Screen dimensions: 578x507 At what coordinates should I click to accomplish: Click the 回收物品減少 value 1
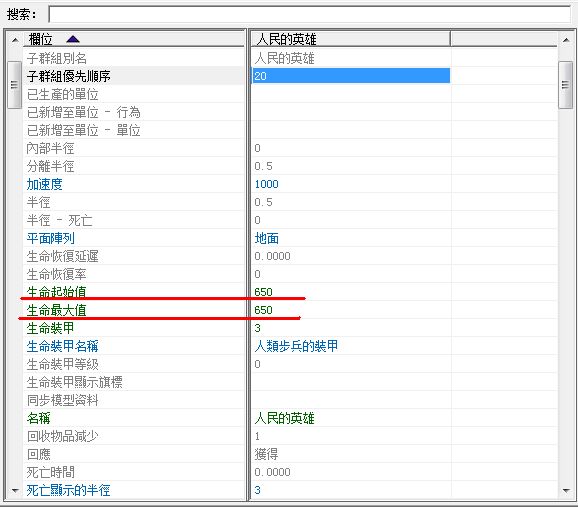tap(257, 436)
